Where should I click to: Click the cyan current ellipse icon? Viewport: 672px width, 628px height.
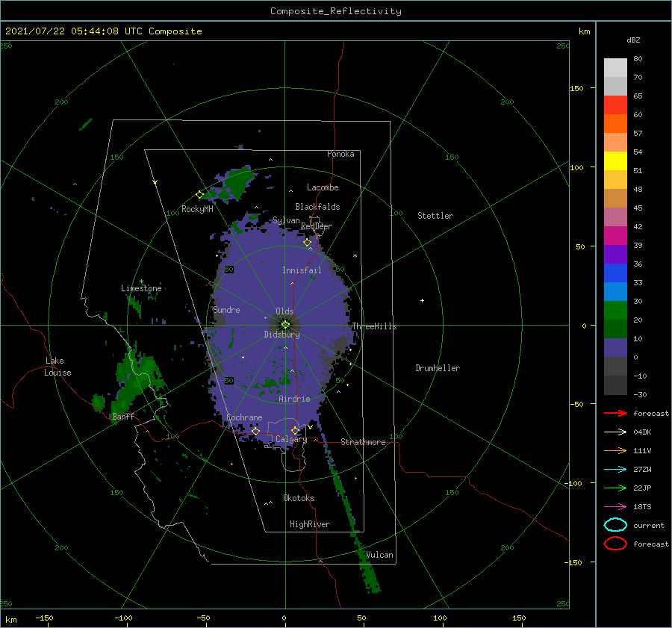click(615, 525)
